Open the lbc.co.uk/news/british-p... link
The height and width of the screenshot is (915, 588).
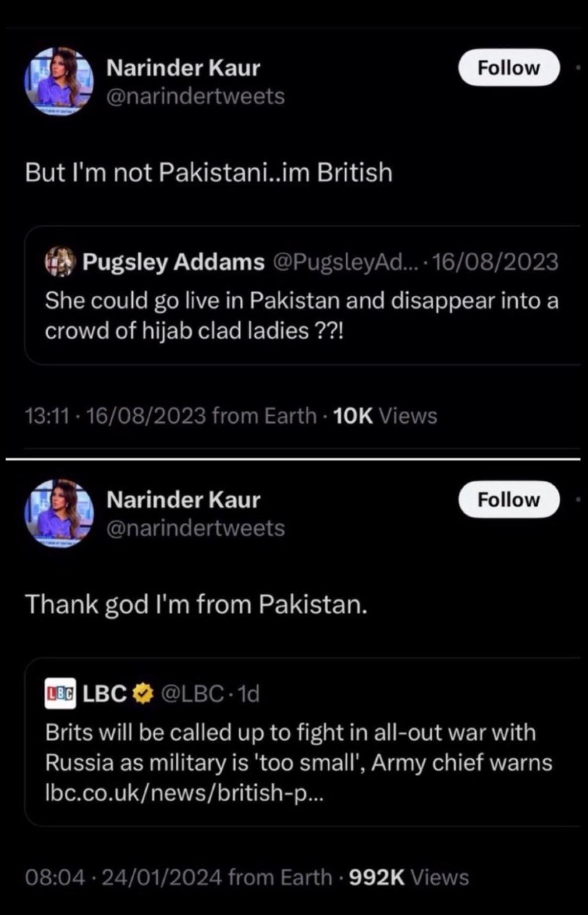coord(184,792)
